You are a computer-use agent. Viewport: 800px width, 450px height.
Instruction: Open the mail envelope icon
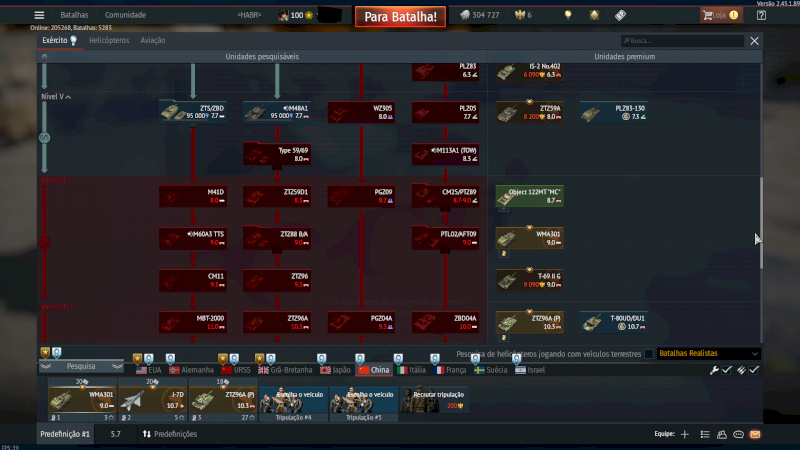pyautogui.click(x=755, y=434)
